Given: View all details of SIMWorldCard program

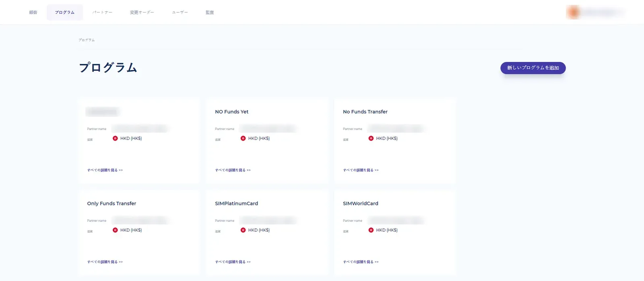Looking at the screenshot, I should 361,262.
